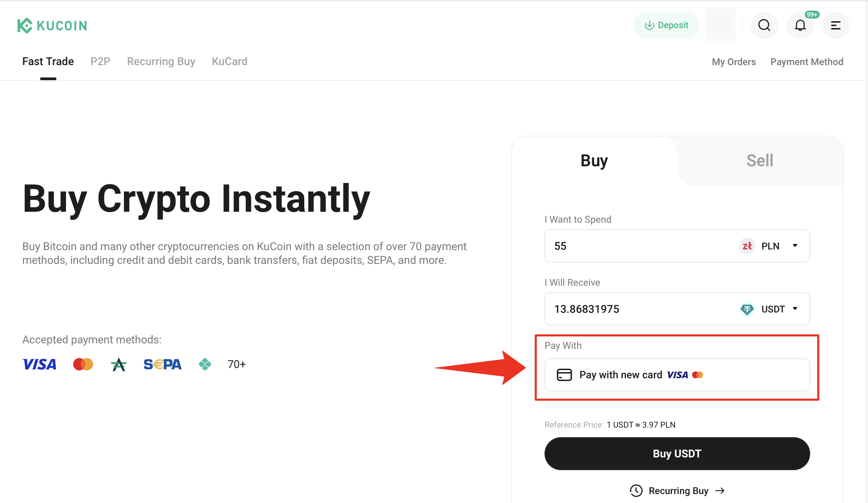Open notifications bell icon
Viewport: 868px width, 503px height.
800,25
